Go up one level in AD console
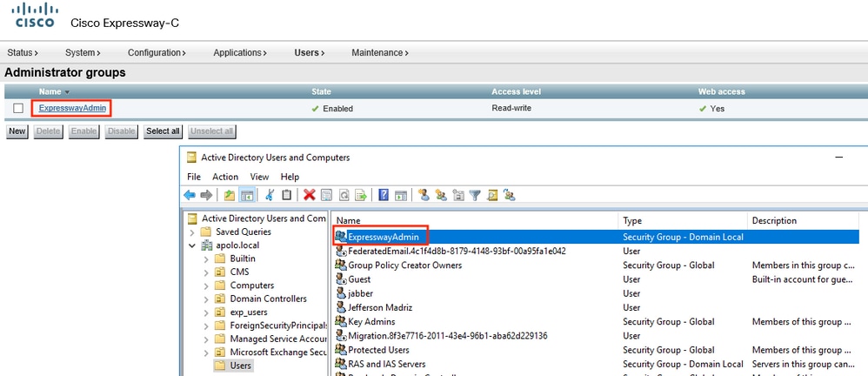Viewport: 868px width, 376px height. 230,195
